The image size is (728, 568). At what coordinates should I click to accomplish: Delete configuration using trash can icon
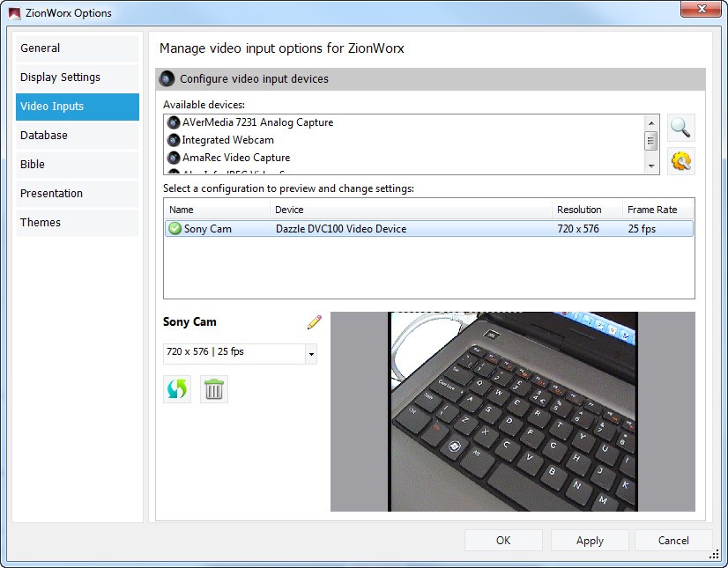pos(213,389)
